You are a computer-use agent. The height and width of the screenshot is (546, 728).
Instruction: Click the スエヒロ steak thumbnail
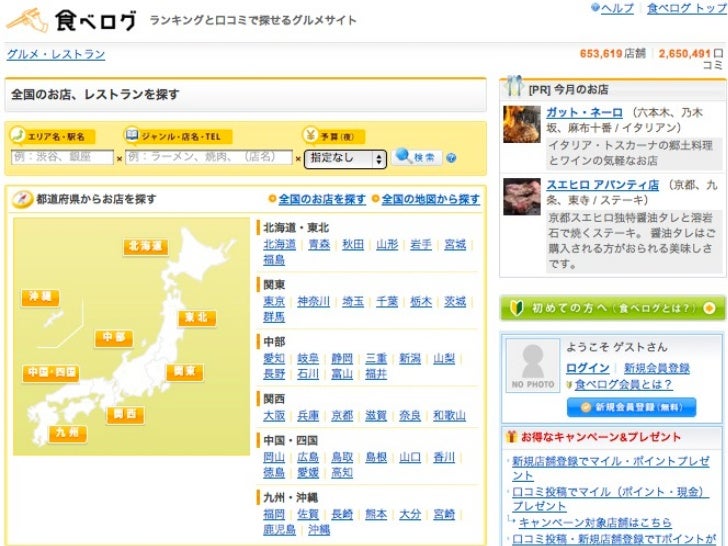click(x=522, y=196)
